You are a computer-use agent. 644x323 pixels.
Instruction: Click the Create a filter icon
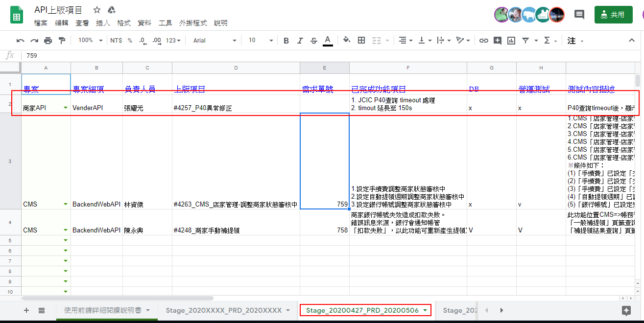(x=525, y=41)
